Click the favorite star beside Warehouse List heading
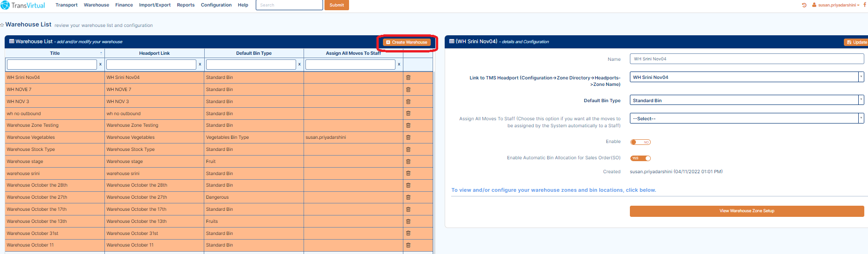Image resolution: width=868 pixels, height=254 pixels. pyautogui.click(x=2, y=25)
